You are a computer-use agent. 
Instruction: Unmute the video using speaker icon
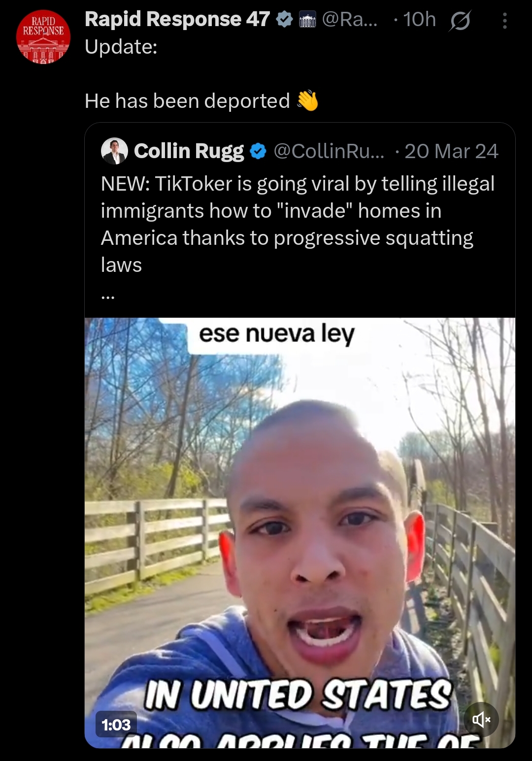pyautogui.click(x=481, y=720)
